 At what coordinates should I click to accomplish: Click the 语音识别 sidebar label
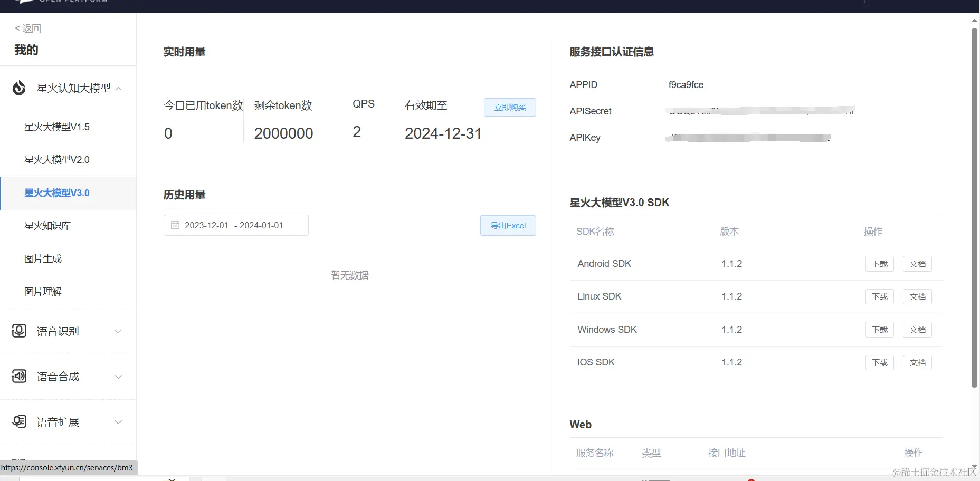[58, 331]
